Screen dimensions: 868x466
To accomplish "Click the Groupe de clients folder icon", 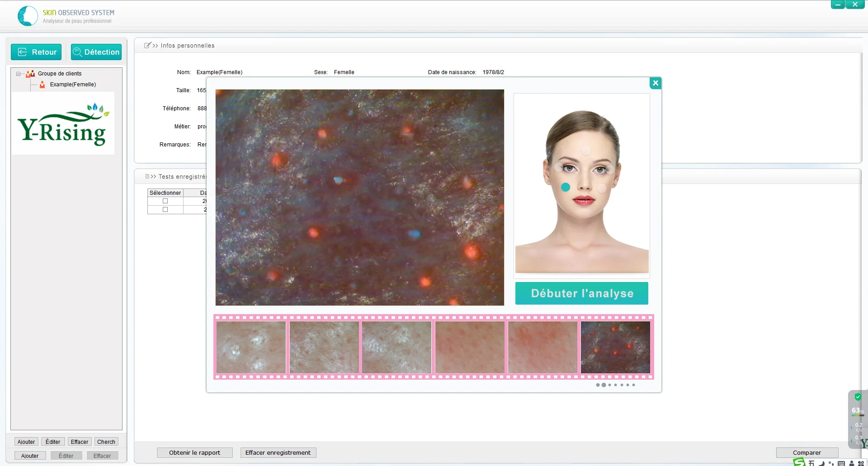I will click(30, 74).
